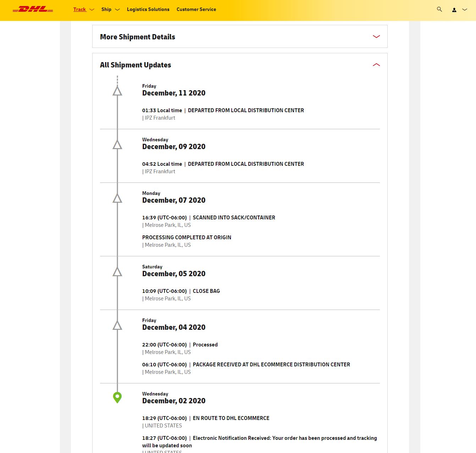Click the December, 07 2020 date
Viewport: 476px width, 453px height.
(174, 200)
